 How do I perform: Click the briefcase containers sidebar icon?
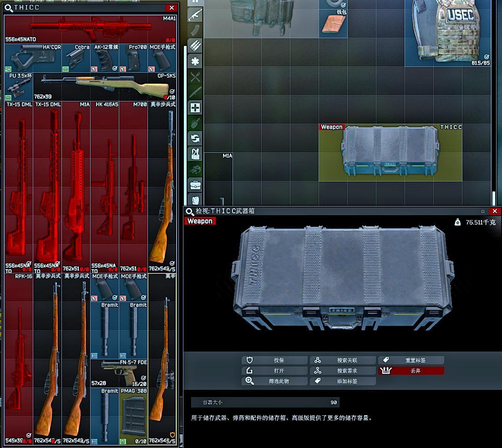coord(195,185)
